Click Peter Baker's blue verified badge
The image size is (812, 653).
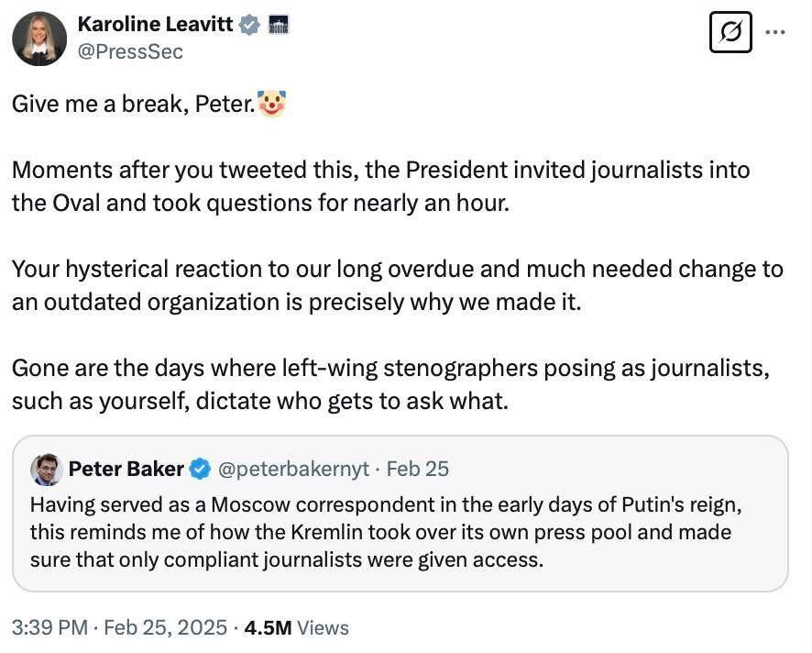pos(200,470)
